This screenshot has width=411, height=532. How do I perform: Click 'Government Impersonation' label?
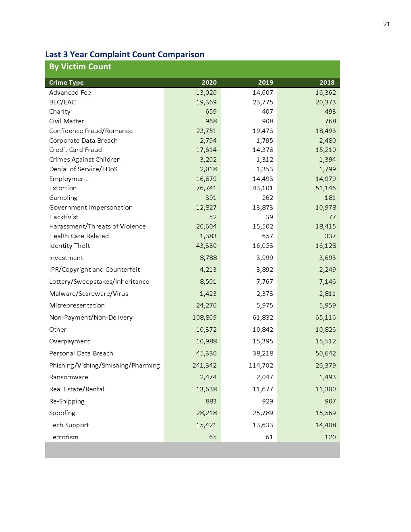tap(91, 208)
